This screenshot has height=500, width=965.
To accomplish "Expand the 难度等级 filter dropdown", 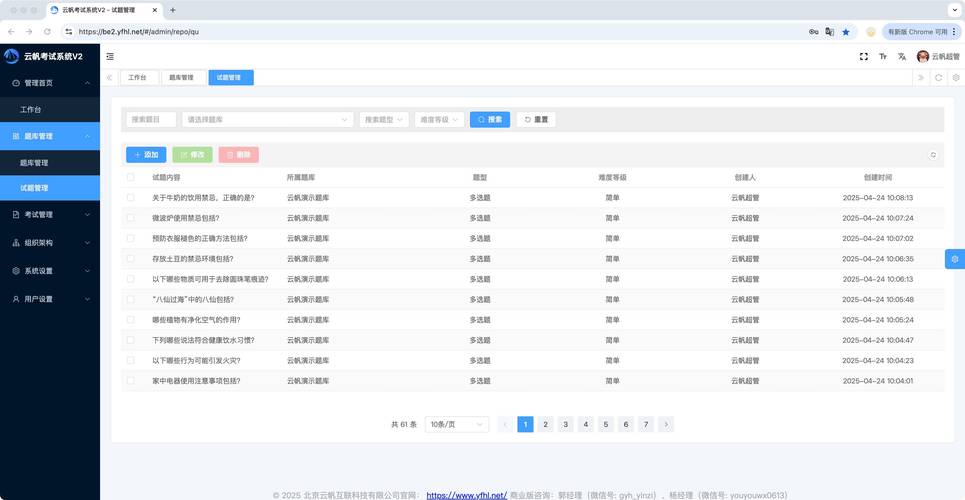I will [439, 119].
